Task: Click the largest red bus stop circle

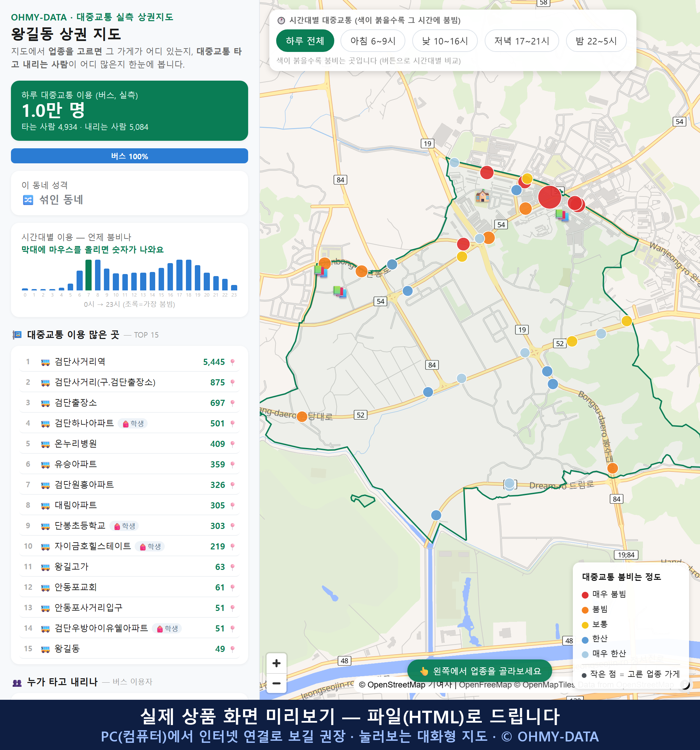Action: pyautogui.click(x=549, y=197)
